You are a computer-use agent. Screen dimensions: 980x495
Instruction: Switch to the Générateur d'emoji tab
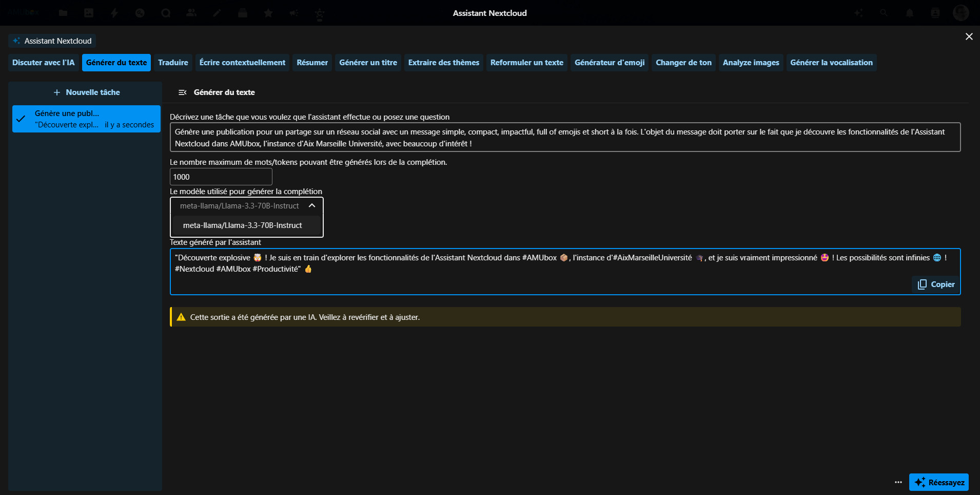pos(609,63)
